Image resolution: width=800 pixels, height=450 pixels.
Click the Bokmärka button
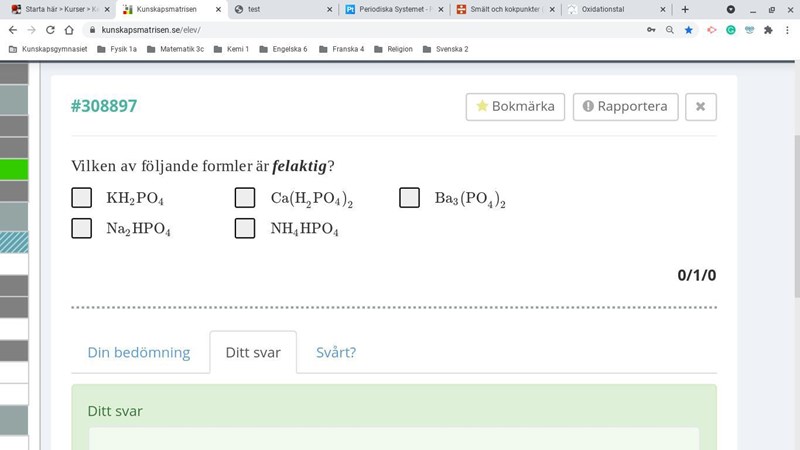click(515, 106)
